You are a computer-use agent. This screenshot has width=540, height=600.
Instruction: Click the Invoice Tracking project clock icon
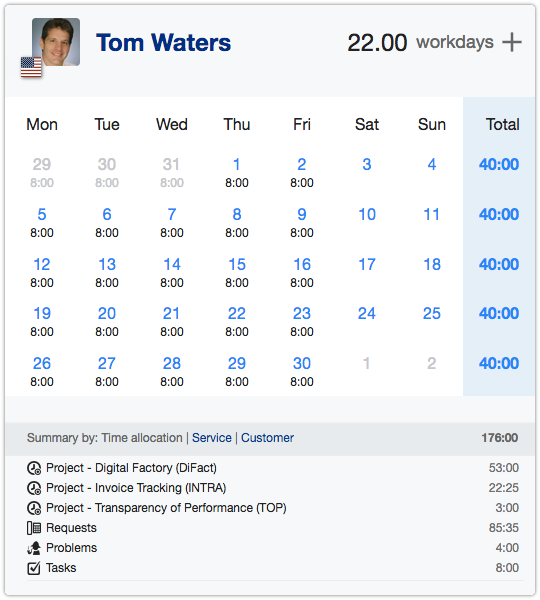(34, 488)
